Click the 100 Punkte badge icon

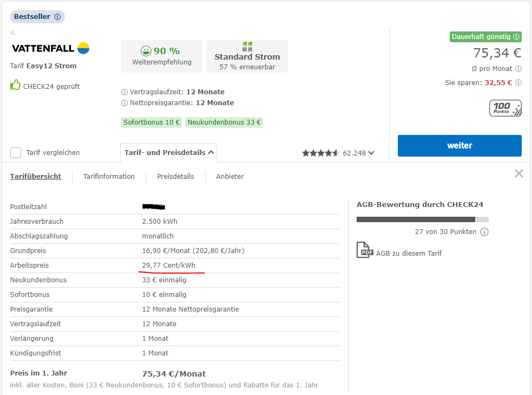(505, 108)
